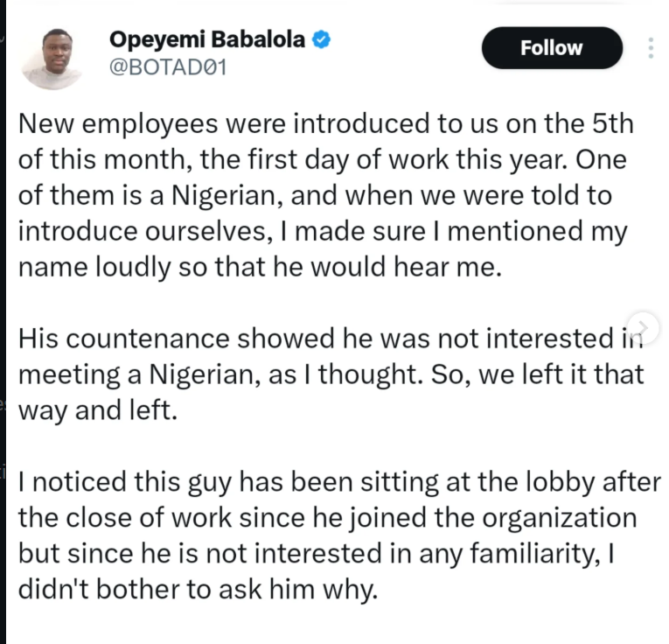Follow Opeyemi Babalola
Screen dimensions: 669x644
[x=551, y=48]
